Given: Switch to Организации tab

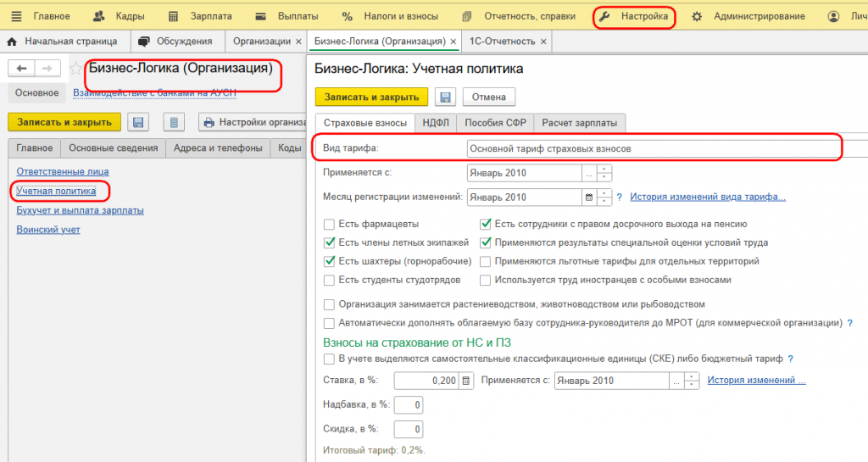Looking at the screenshot, I should (x=261, y=41).
